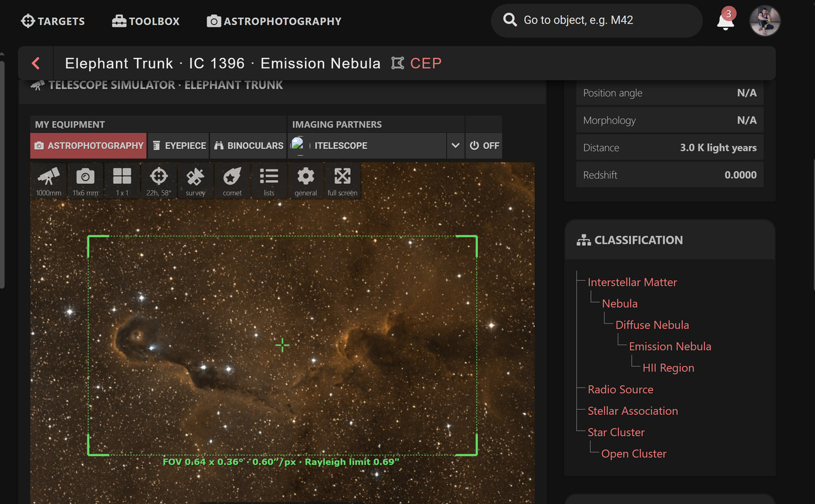Click the Elephant Trunk IC 1396 title
Screen dimensions: 815x504
coord(223,63)
